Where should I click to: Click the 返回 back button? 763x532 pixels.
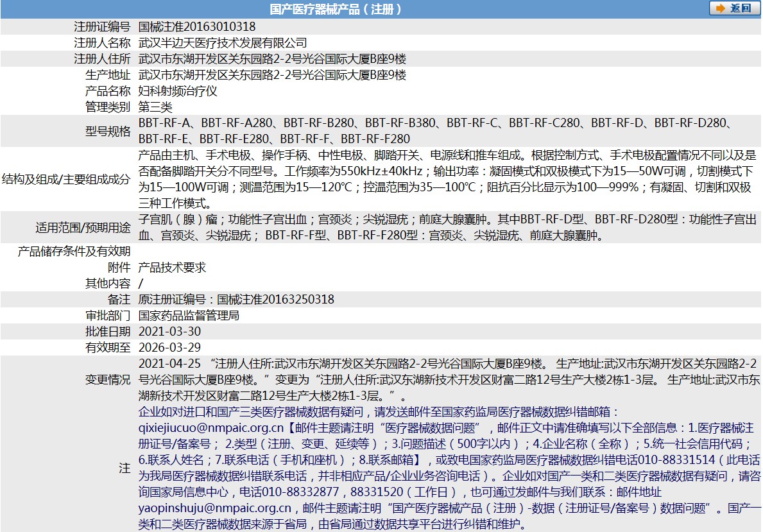coord(734,8)
